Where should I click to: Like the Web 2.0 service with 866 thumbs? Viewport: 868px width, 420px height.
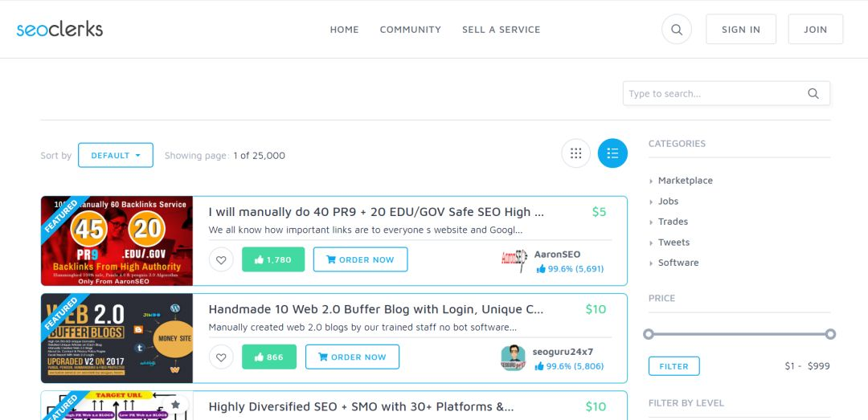(269, 357)
